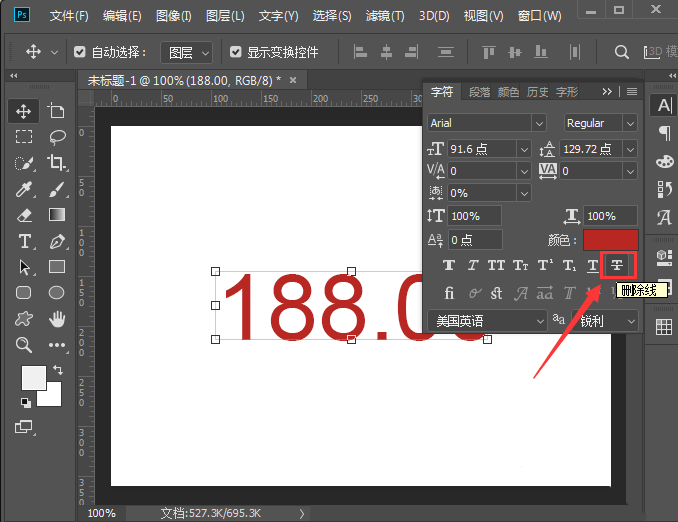Open the kerning dropdown arrow
The width and height of the screenshot is (678, 522).
tap(524, 171)
